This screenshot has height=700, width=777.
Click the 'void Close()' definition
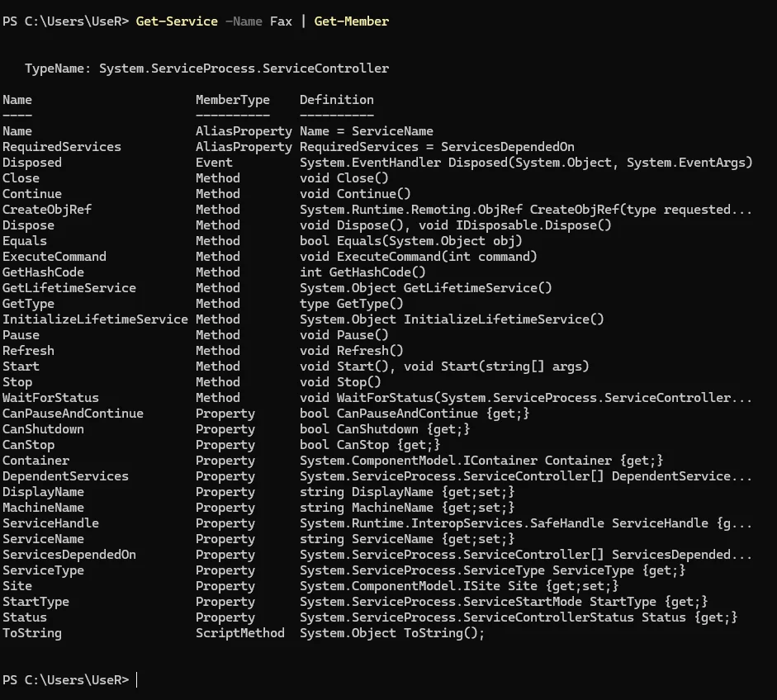[x=344, y=178]
